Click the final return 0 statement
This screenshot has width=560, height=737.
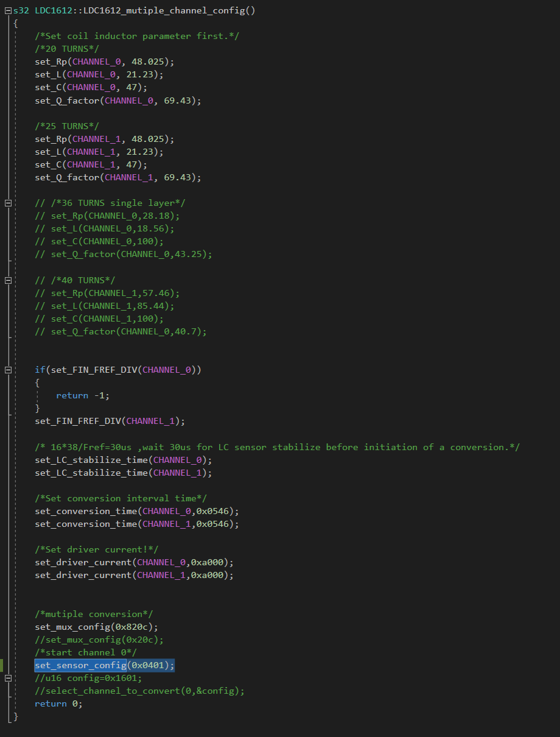tap(58, 703)
